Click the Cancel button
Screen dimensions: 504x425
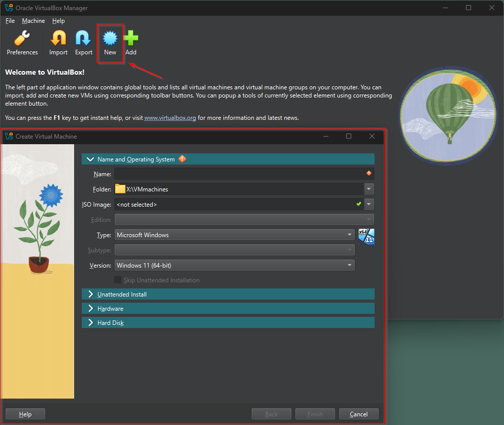click(x=359, y=414)
